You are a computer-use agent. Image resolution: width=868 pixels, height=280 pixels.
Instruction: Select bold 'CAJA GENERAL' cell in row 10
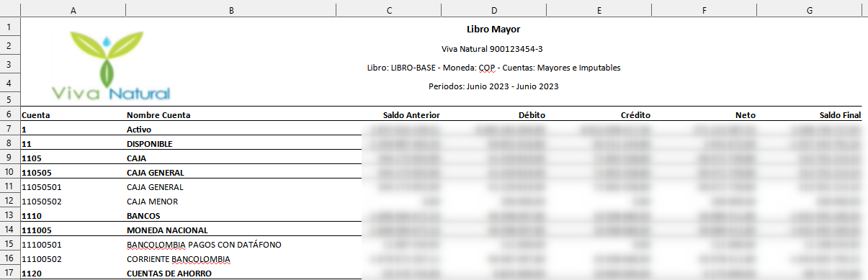click(231, 172)
